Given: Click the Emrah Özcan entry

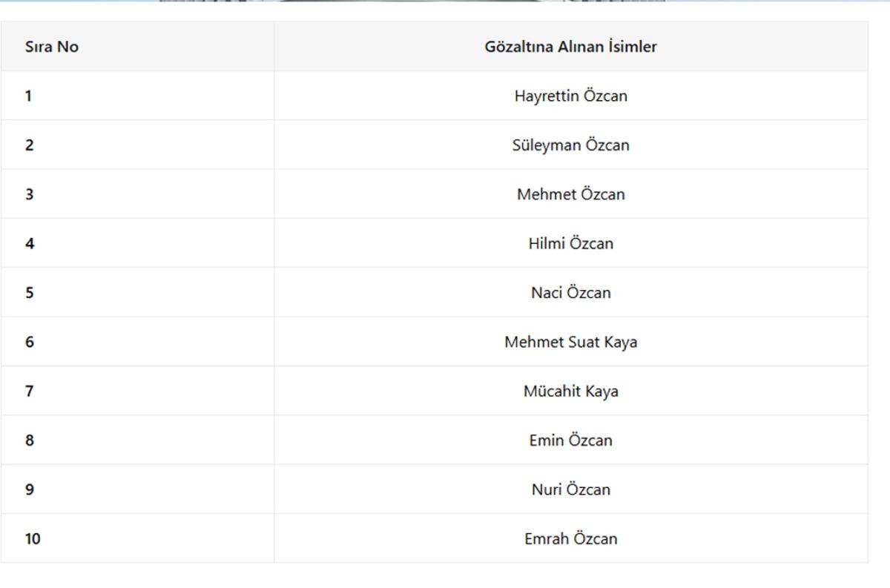Looking at the screenshot, I should tap(570, 538).
